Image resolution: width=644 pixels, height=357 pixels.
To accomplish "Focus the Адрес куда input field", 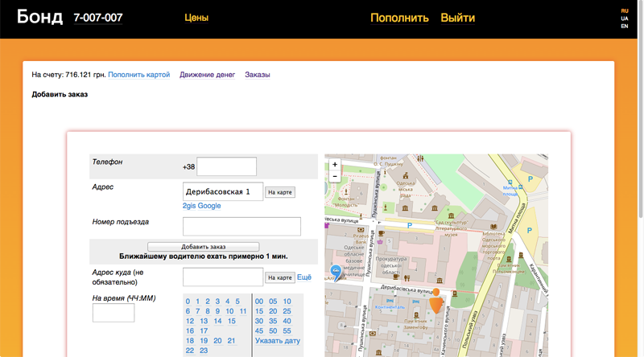I will click(223, 277).
